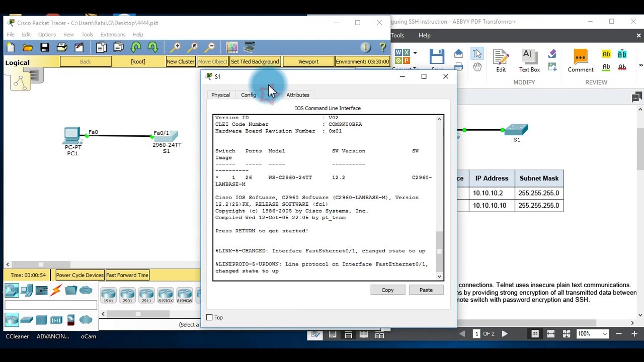Image resolution: width=644 pixels, height=362 pixels.
Task: Click the Paste icon in Packet Tracer toolbar
Action: point(118,47)
